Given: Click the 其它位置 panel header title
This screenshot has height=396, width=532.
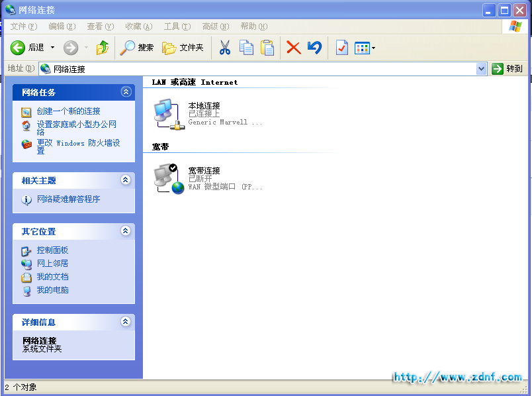Looking at the screenshot, I should click(38, 232).
